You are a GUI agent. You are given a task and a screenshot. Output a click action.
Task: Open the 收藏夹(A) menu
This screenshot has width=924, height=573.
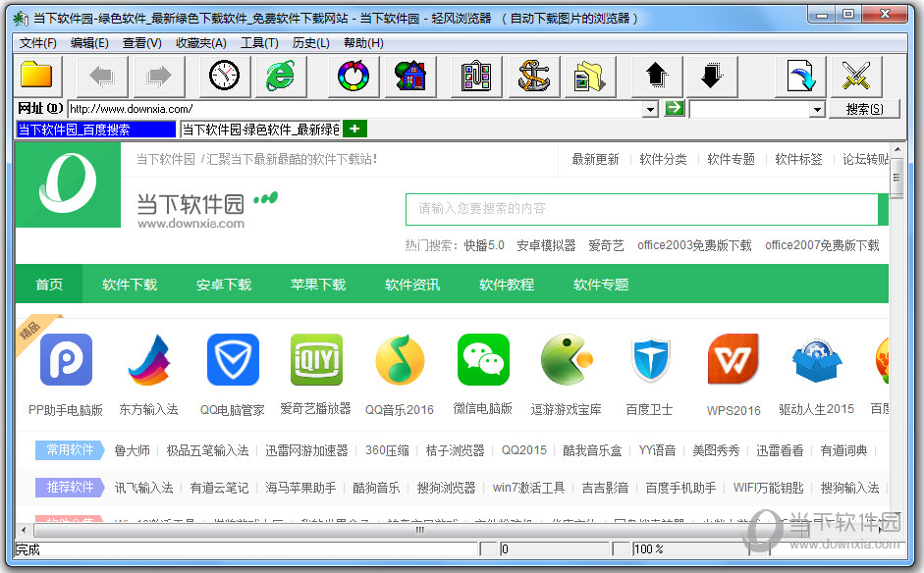[x=201, y=43]
